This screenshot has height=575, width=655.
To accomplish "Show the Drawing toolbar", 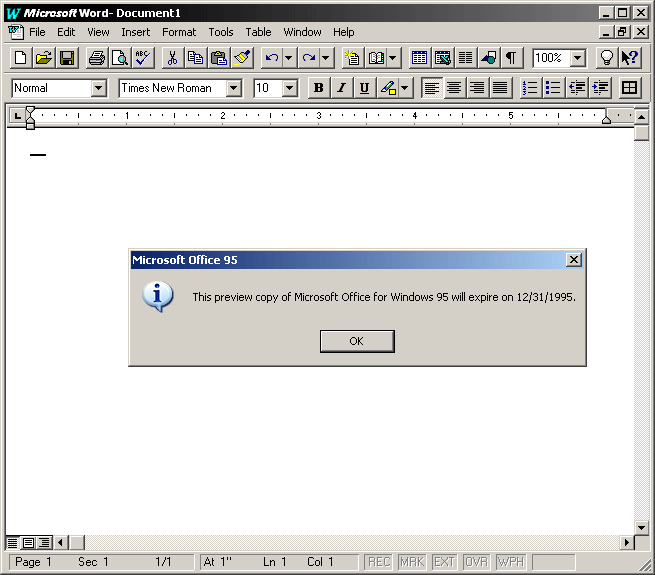I will coord(488,58).
